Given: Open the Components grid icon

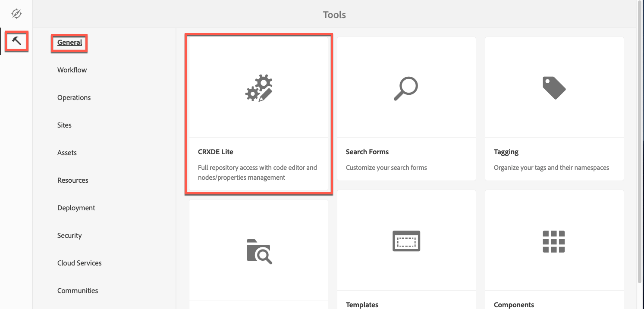Looking at the screenshot, I should 554,241.
